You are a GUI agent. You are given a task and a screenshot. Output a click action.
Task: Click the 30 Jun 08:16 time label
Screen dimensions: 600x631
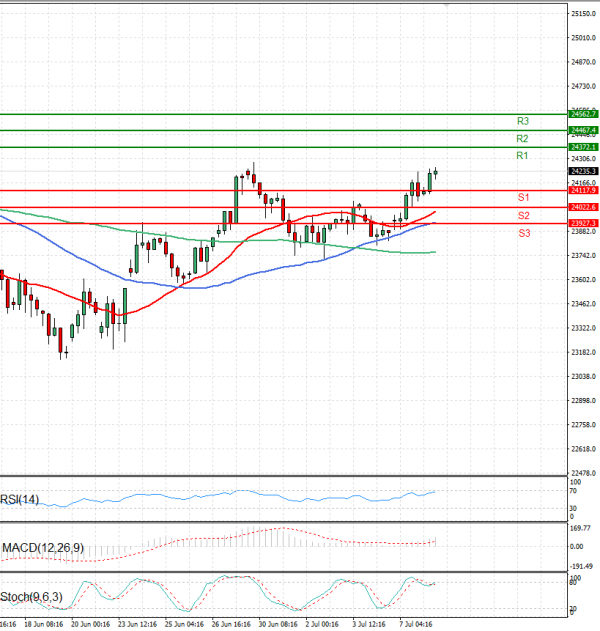click(278, 624)
